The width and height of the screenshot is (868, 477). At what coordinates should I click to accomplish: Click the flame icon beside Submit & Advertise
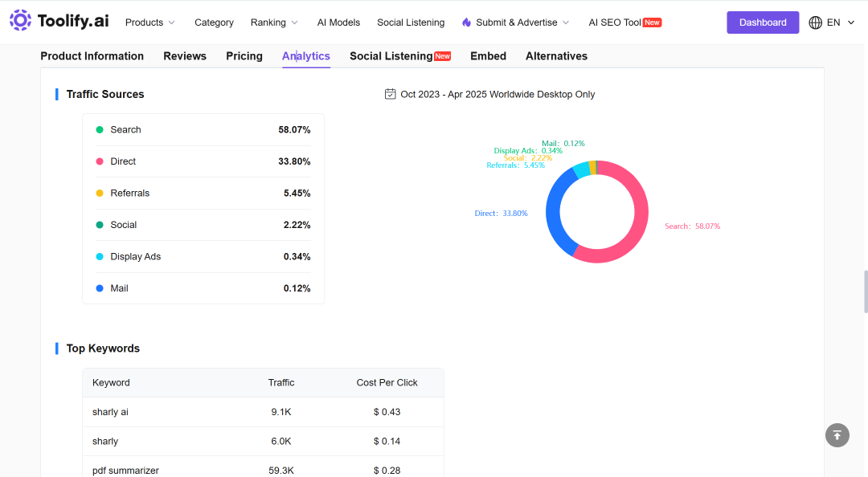[x=467, y=22]
